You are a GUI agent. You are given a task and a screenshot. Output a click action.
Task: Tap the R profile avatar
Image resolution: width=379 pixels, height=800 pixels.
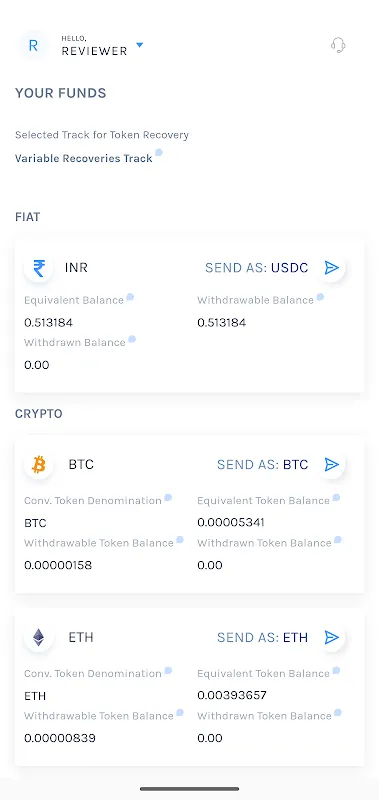33,45
